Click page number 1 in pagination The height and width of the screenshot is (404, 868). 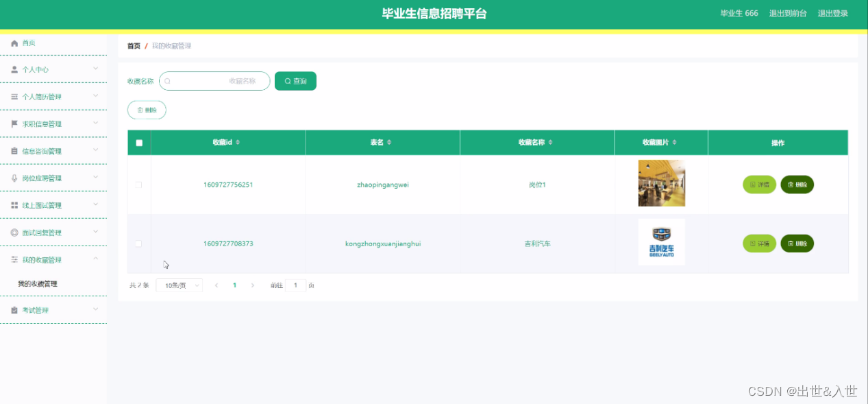tap(234, 285)
